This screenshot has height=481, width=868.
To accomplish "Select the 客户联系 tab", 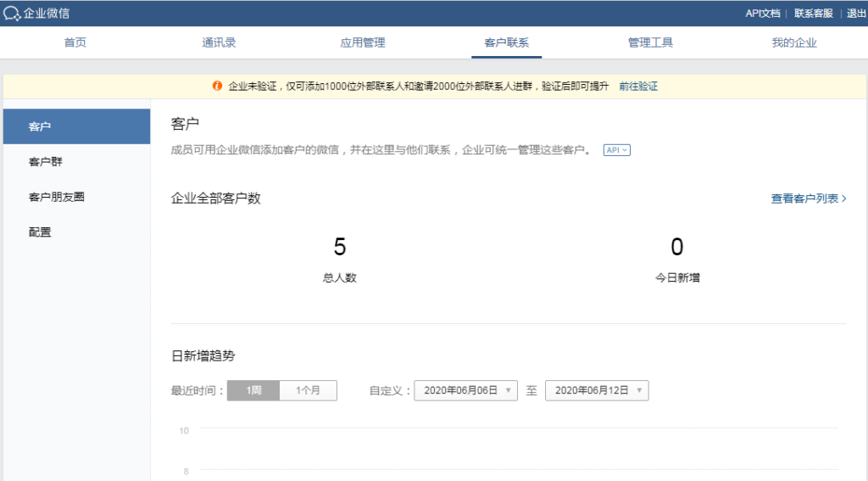I will (x=507, y=42).
